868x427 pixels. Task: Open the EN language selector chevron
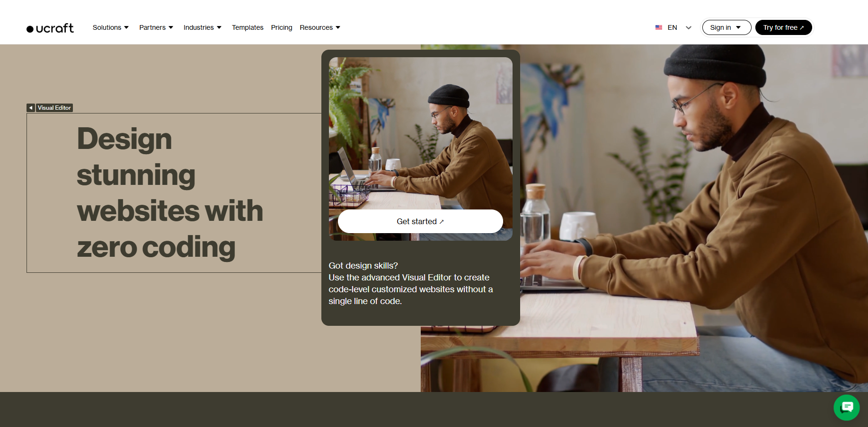click(x=689, y=28)
